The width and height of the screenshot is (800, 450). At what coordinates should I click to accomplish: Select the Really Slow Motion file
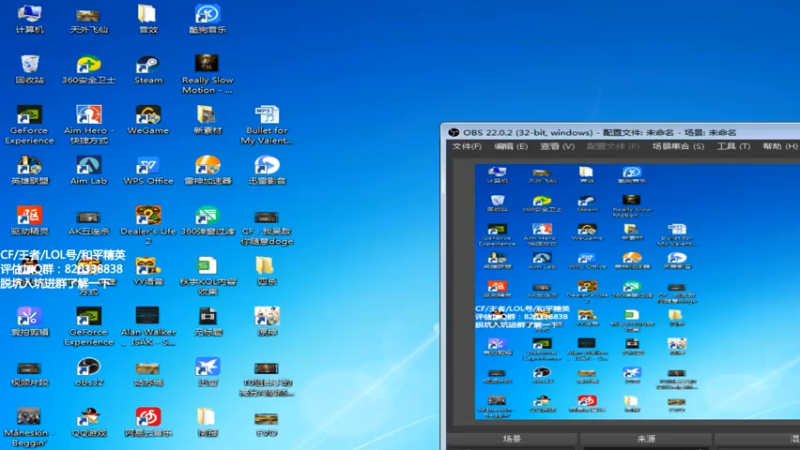pyautogui.click(x=207, y=74)
